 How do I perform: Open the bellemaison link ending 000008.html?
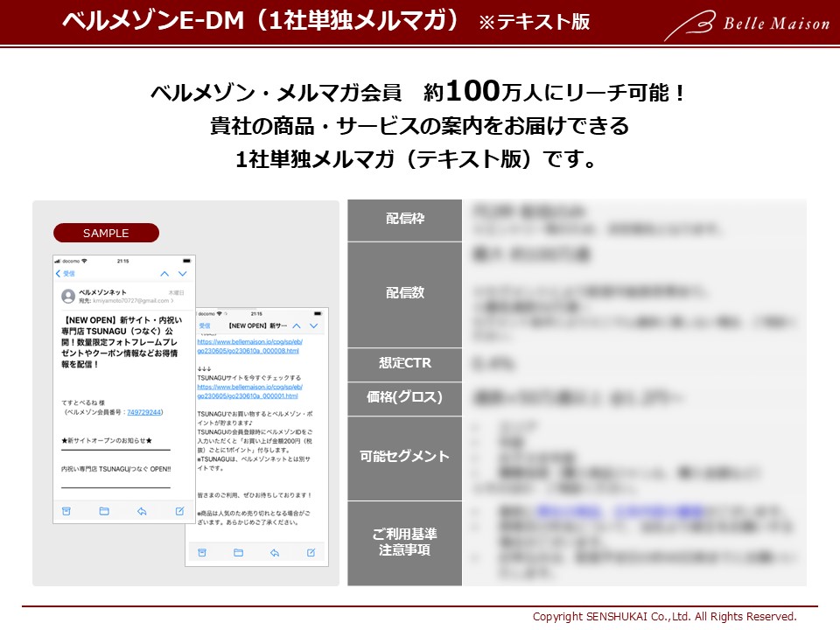(249, 346)
